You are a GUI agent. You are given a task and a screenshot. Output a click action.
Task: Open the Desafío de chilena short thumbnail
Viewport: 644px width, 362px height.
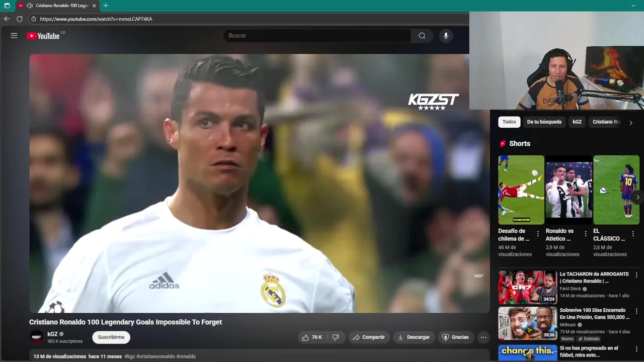tap(521, 190)
